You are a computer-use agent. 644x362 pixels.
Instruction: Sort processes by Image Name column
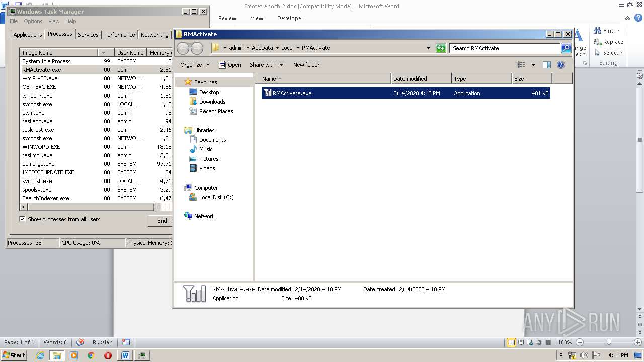(x=58, y=53)
